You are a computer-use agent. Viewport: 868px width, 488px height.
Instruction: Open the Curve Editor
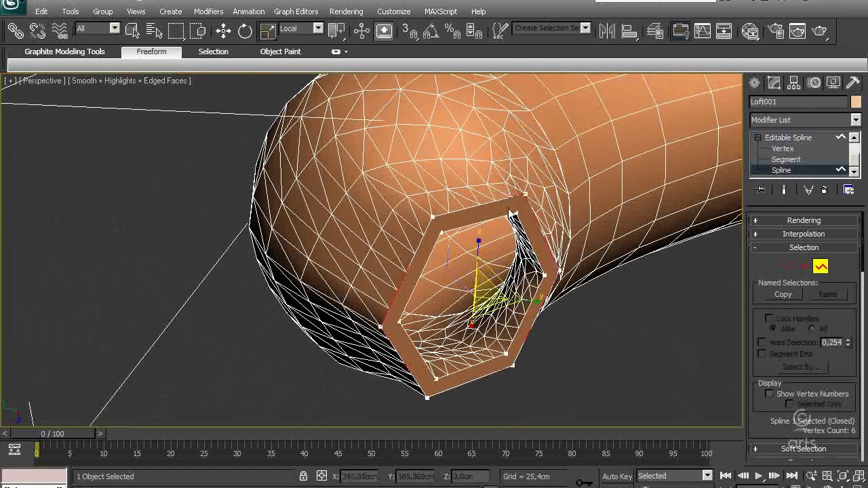click(702, 30)
